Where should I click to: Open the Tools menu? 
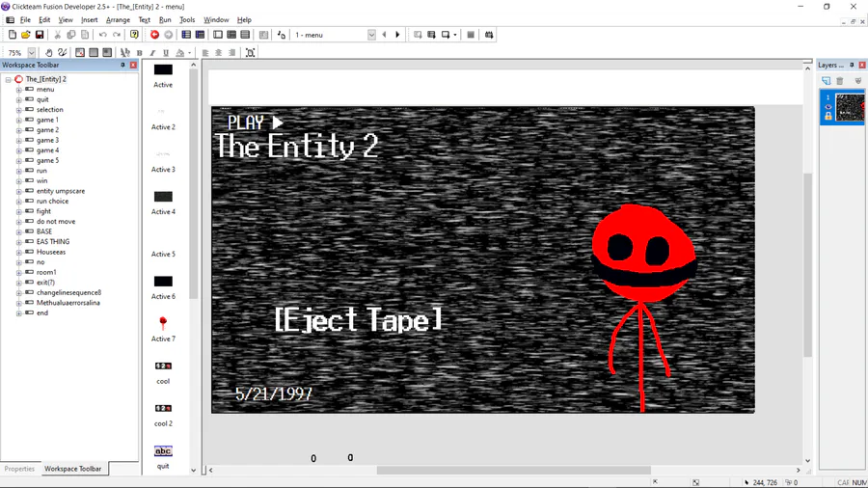tap(187, 20)
